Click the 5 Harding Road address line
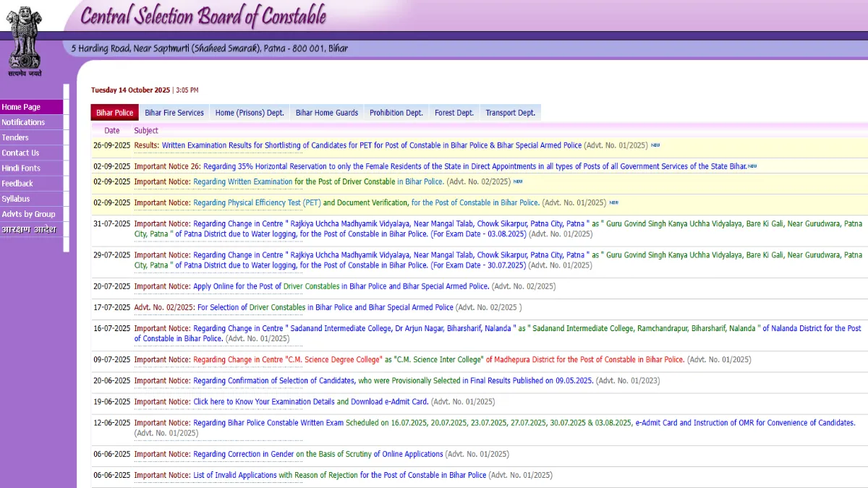Image resolution: width=868 pixels, height=488 pixels. (210, 48)
